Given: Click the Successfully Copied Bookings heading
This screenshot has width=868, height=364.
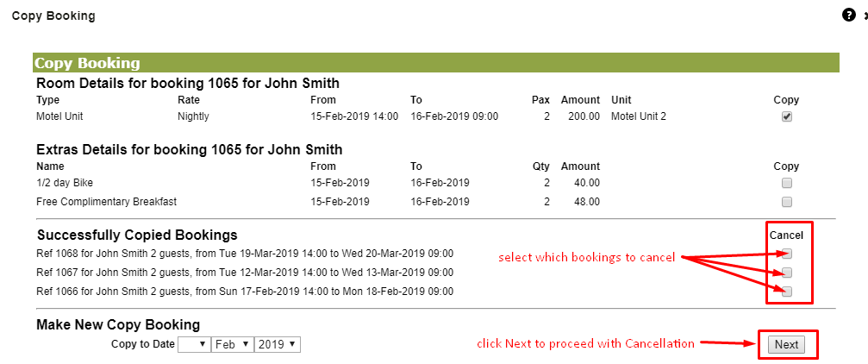Looking at the screenshot, I should [137, 235].
